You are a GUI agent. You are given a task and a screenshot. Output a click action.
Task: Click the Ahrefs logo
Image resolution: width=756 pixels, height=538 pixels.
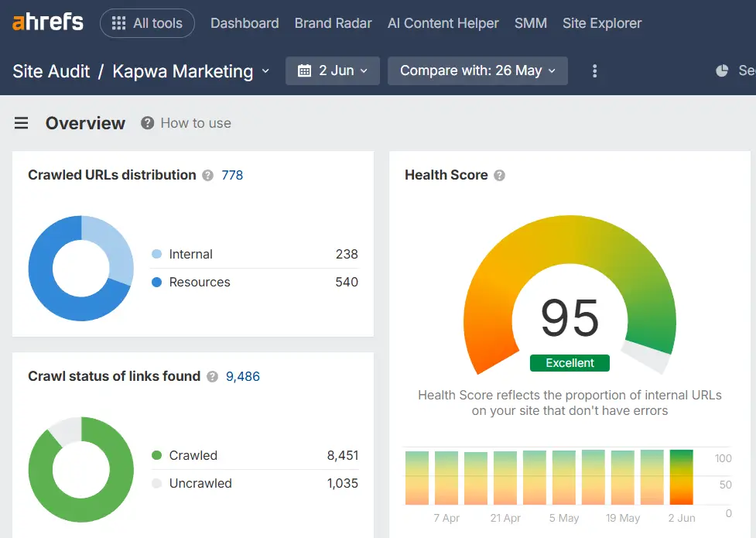point(48,22)
